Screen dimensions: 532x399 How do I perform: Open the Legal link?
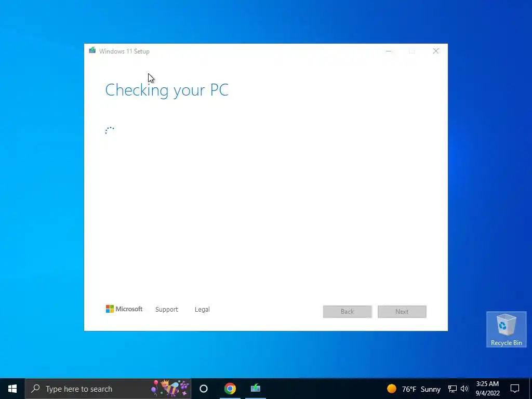pyautogui.click(x=202, y=310)
